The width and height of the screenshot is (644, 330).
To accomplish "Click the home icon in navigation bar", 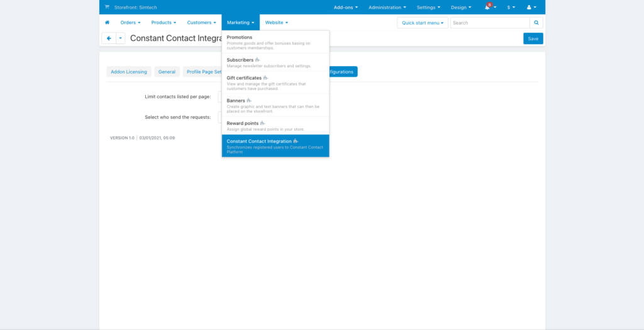I will tap(107, 23).
